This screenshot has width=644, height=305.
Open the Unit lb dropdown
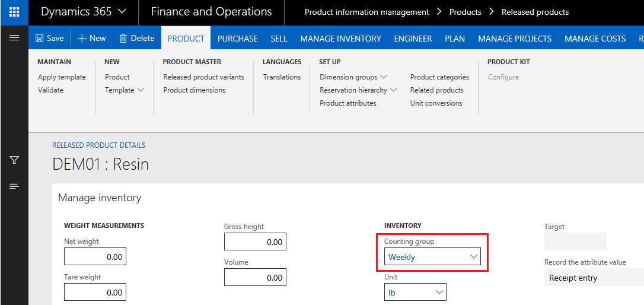(x=415, y=293)
